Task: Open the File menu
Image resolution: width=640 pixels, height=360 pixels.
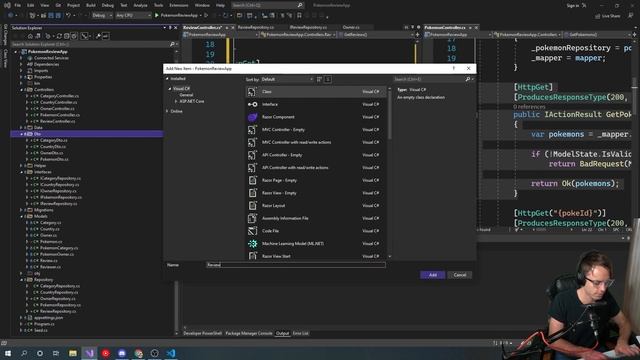Action: 18,5
